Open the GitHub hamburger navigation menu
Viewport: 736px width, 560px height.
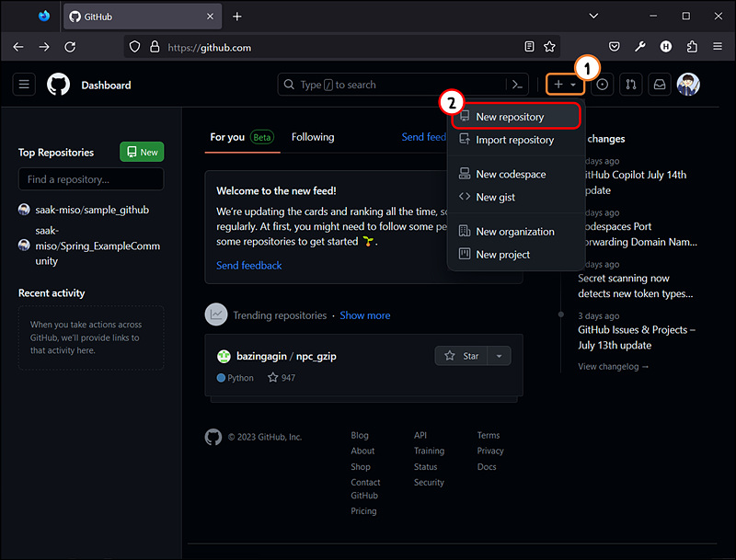coord(24,85)
